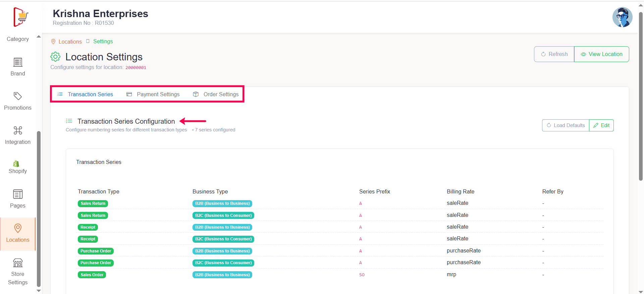Image resolution: width=644 pixels, height=294 pixels.
Task: Click Edit transaction series button
Action: tap(601, 125)
